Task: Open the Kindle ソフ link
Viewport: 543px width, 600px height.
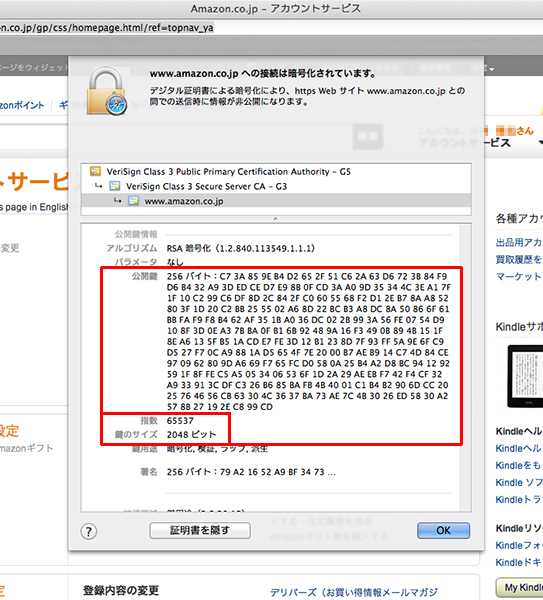Action: (519, 483)
